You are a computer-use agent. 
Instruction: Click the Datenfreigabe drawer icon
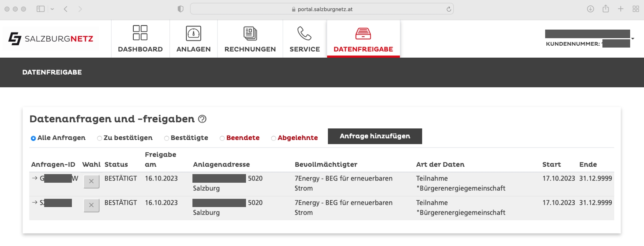click(x=363, y=33)
